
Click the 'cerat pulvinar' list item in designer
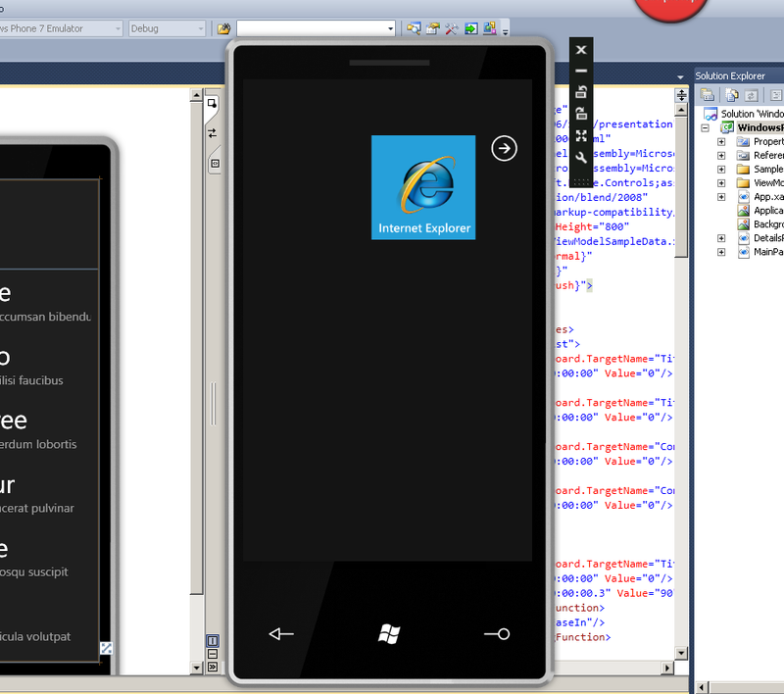37,509
